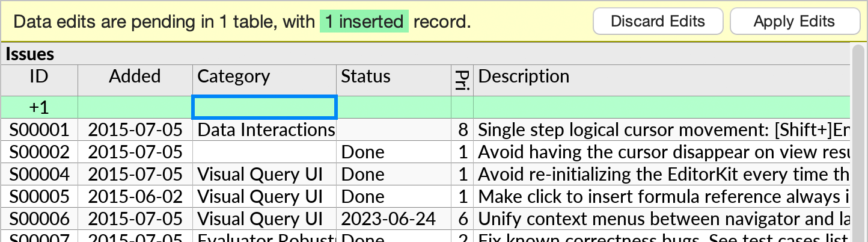Viewport: 868px width, 242px height.
Task: Click the Added cell in the inserted row
Action: (x=135, y=107)
